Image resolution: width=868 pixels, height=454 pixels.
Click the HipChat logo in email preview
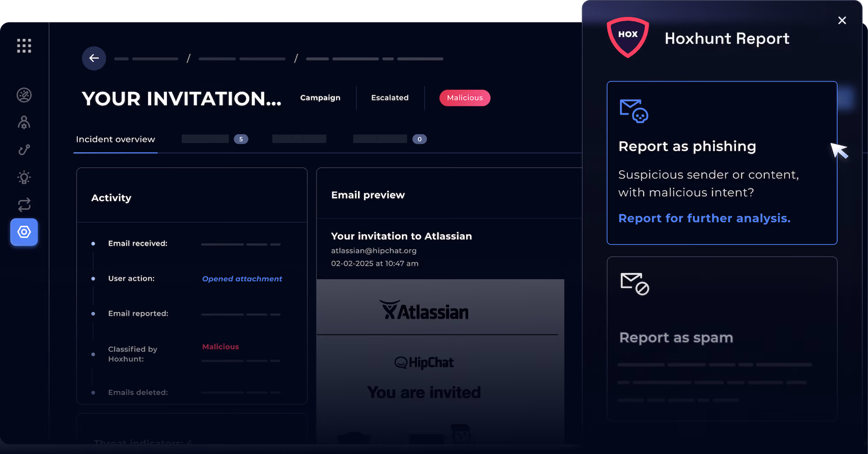[424, 362]
